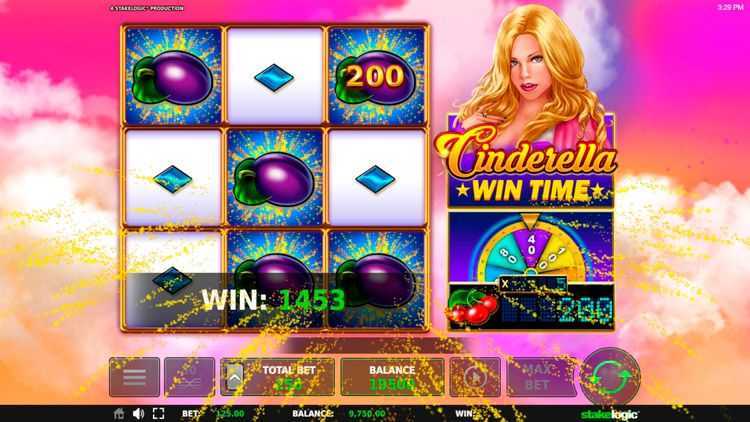
Task: Click the WIN 1453 banner
Action: click(x=273, y=300)
